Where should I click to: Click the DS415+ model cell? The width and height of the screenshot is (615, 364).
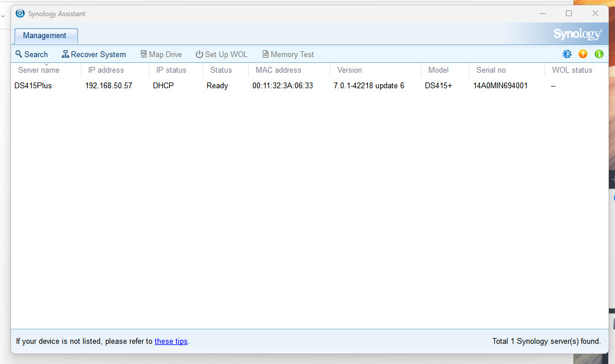(438, 85)
